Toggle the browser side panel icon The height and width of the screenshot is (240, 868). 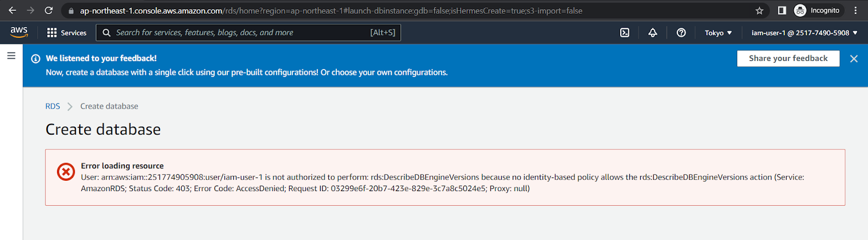pos(782,10)
